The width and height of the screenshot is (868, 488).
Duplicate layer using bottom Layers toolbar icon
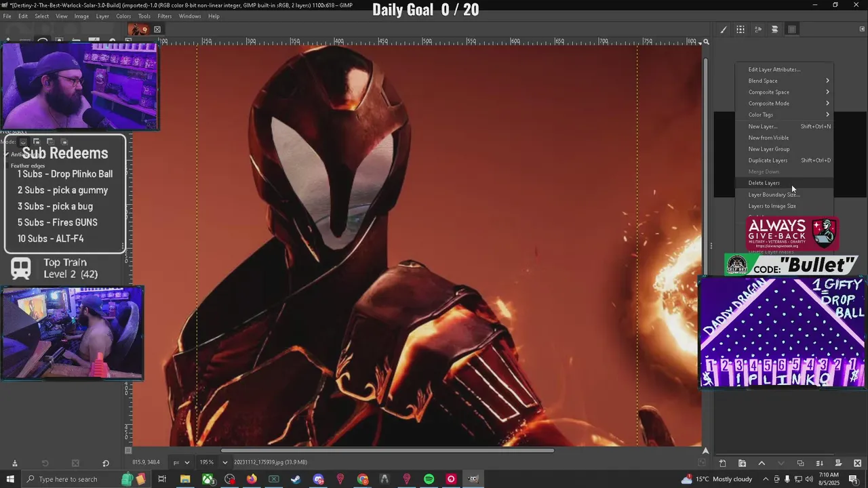click(800, 463)
